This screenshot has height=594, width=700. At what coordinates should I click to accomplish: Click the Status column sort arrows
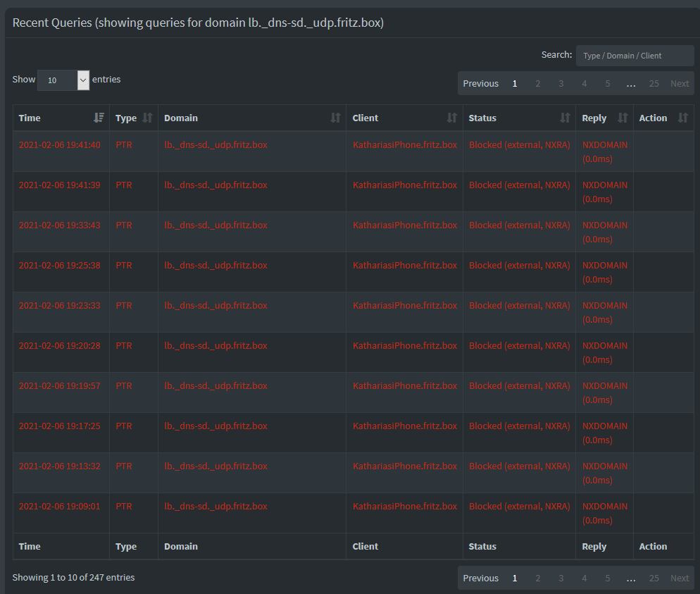tap(565, 118)
